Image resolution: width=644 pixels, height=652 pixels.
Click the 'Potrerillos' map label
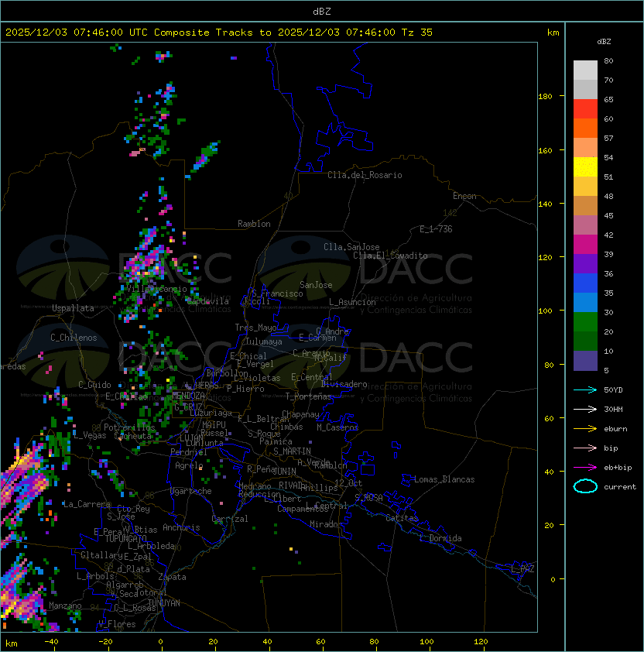pos(129,427)
